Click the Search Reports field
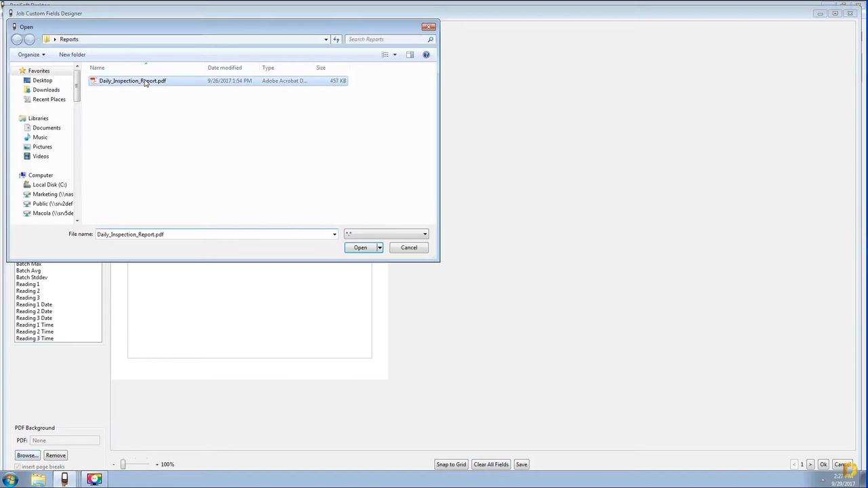 (x=387, y=39)
